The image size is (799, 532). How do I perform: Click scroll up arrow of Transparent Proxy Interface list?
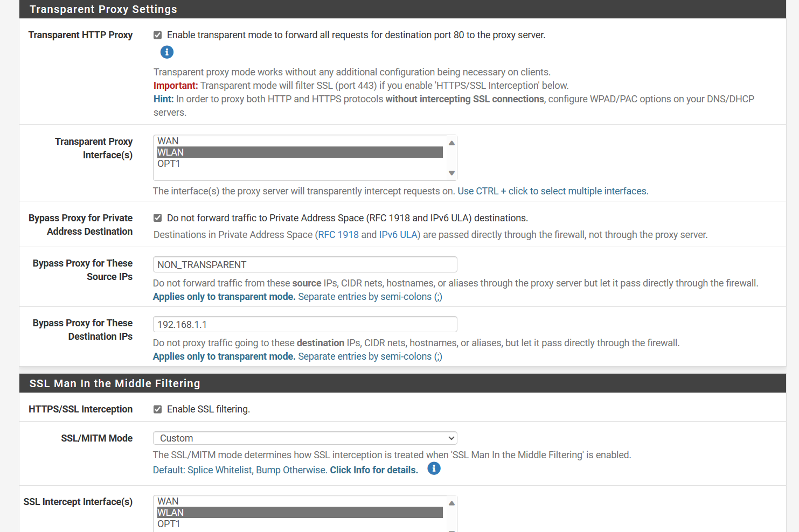tap(451, 143)
